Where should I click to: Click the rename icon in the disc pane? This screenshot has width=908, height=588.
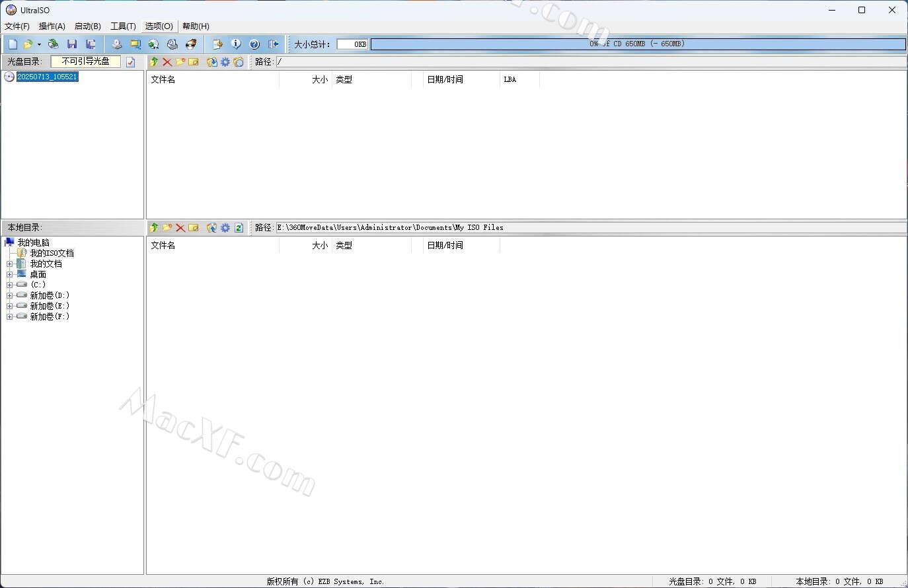point(194,61)
